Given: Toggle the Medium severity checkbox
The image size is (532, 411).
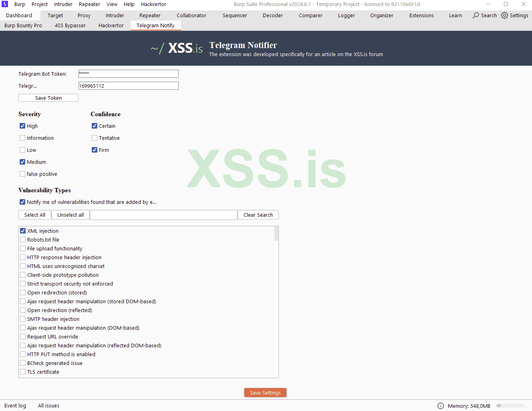Looking at the screenshot, I should click(22, 162).
